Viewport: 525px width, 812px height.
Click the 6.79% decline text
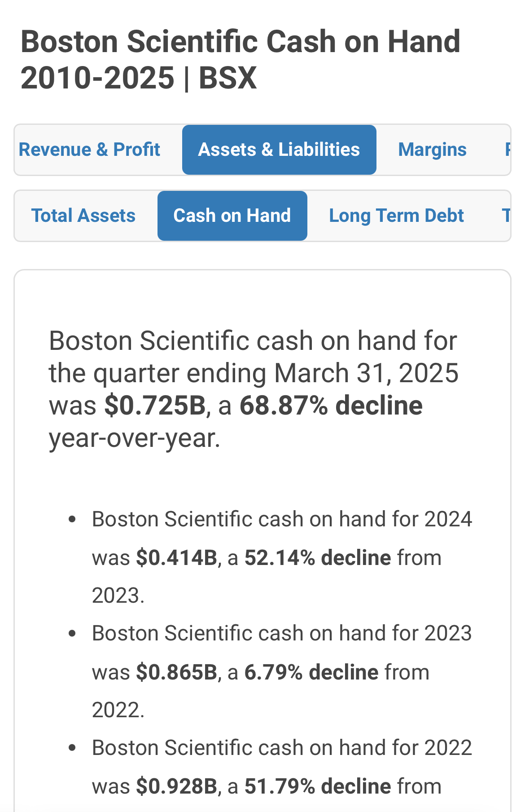click(x=311, y=672)
